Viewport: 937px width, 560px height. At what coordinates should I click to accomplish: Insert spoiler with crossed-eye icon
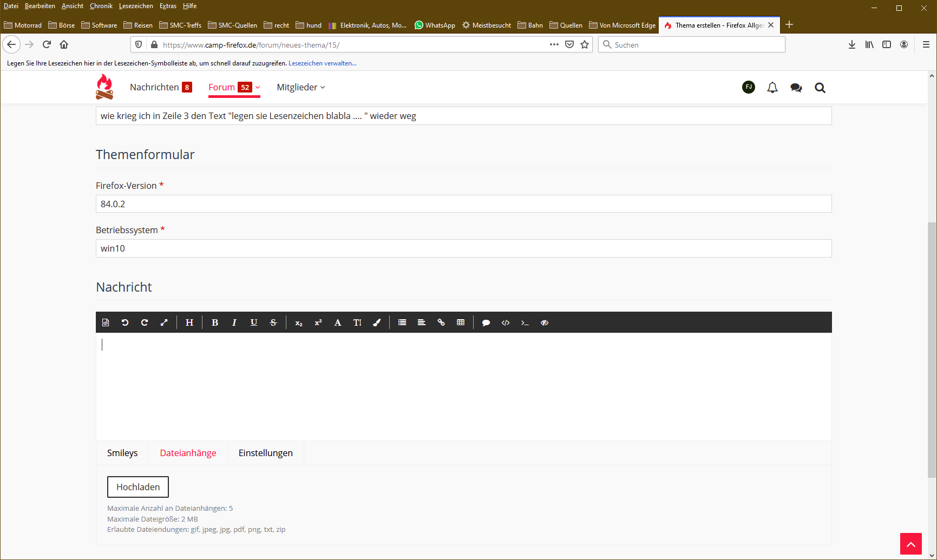click(x=545, y=322)
